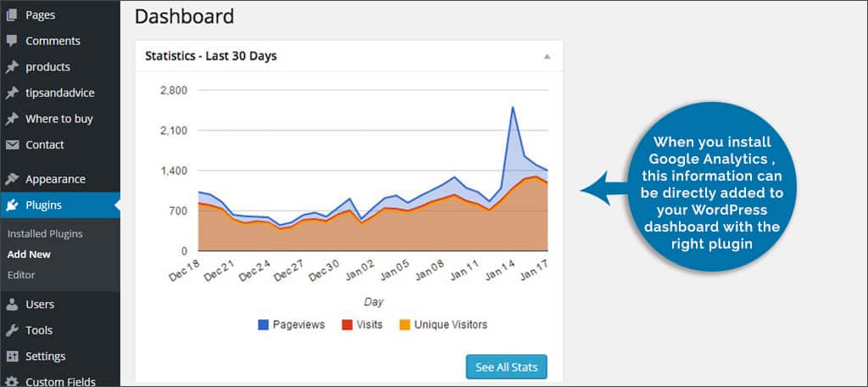Click the Jan 14 pageviews peak on chart

click(x=513, y=108)
